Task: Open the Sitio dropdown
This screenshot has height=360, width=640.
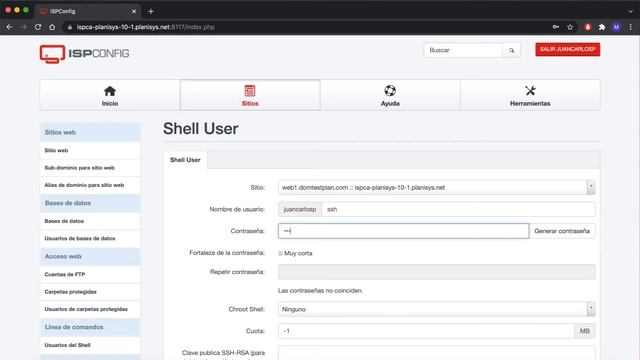Action: tap(436, 187)
